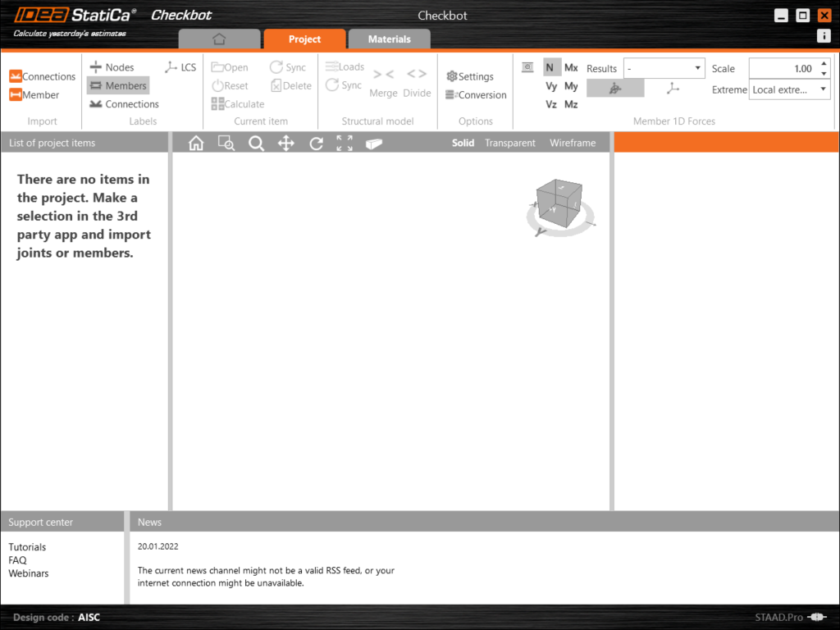Expand the Results dropdown
This screenshot has width=840, height=630.
(664, 69)
